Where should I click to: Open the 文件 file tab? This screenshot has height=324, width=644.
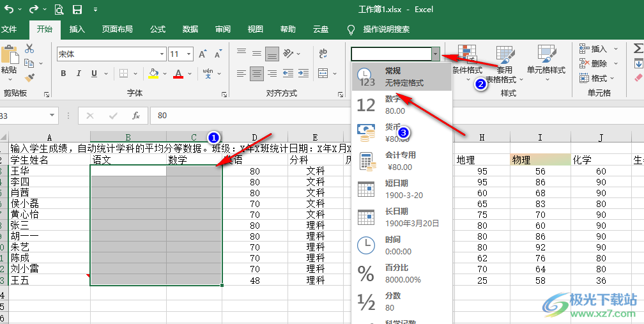coord(9,29)
